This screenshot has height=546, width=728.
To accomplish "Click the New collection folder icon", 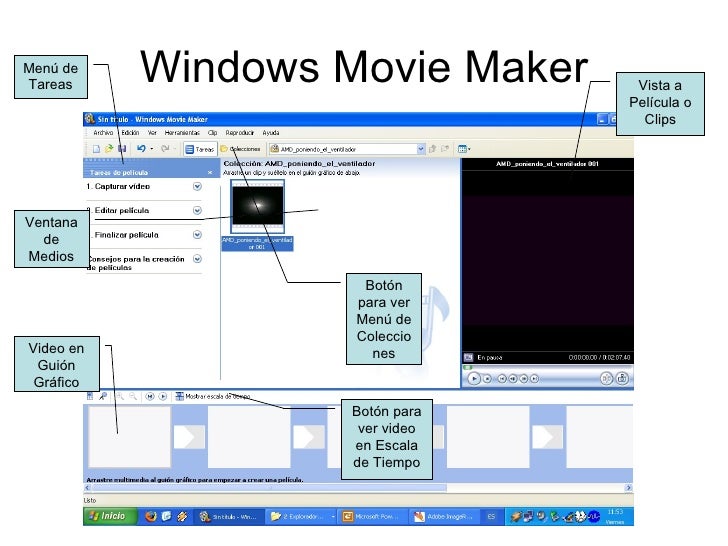I will 445,149.
